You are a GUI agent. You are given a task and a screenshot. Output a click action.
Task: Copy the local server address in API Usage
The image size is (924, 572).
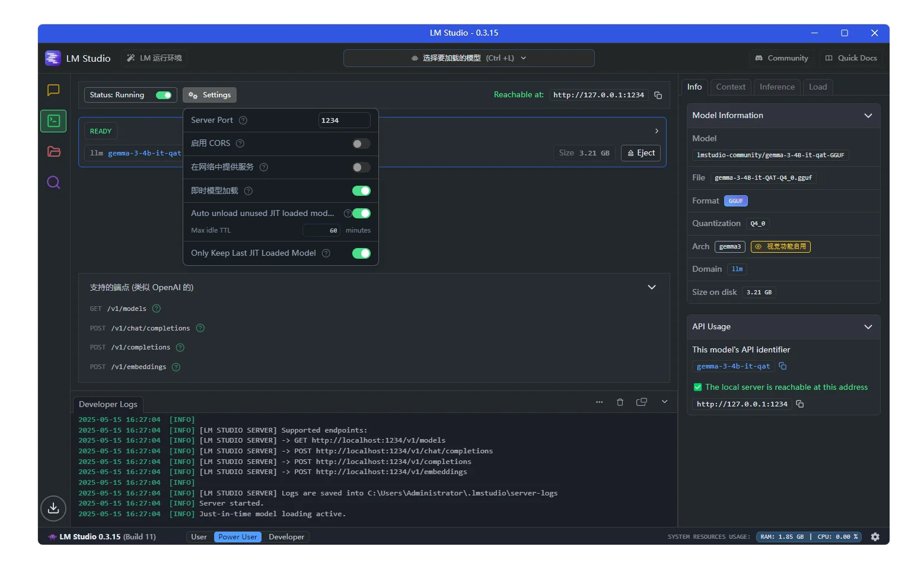800,404
